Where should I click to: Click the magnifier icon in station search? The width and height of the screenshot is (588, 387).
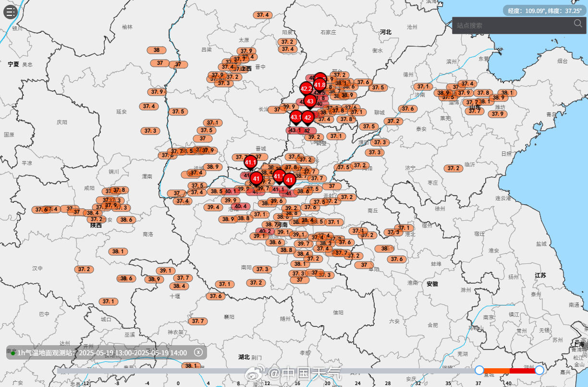pyautogui.click(x=577, y=25)
